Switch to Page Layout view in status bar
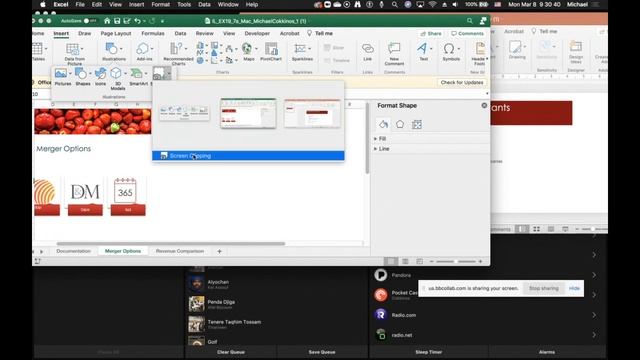 pos(405,261)
